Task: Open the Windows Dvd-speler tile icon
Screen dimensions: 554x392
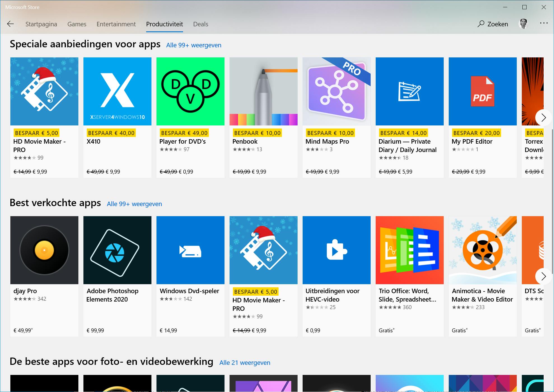Action: (190, 250)
